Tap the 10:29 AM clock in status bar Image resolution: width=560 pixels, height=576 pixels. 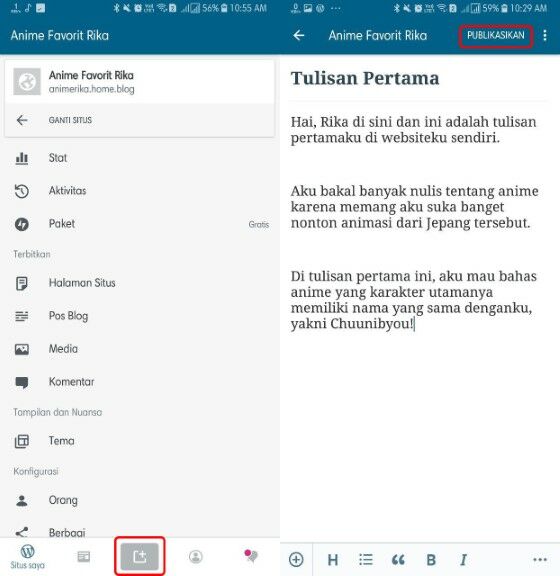pos(528,8)
